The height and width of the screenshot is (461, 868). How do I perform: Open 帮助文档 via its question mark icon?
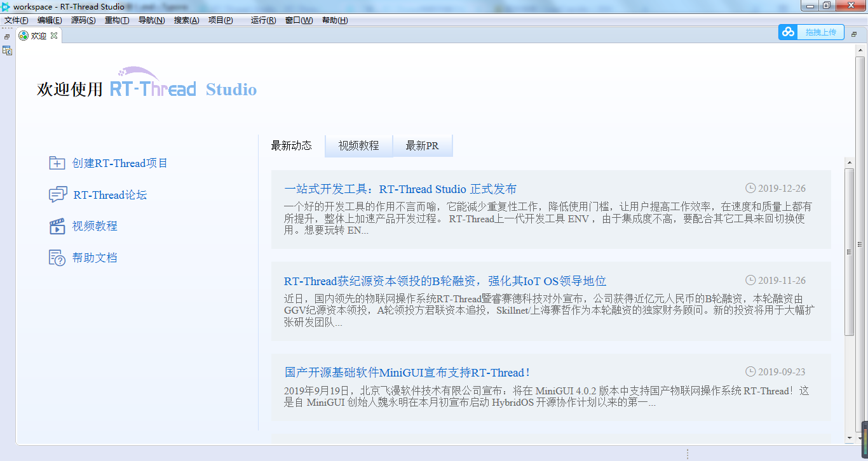[57, 258]
